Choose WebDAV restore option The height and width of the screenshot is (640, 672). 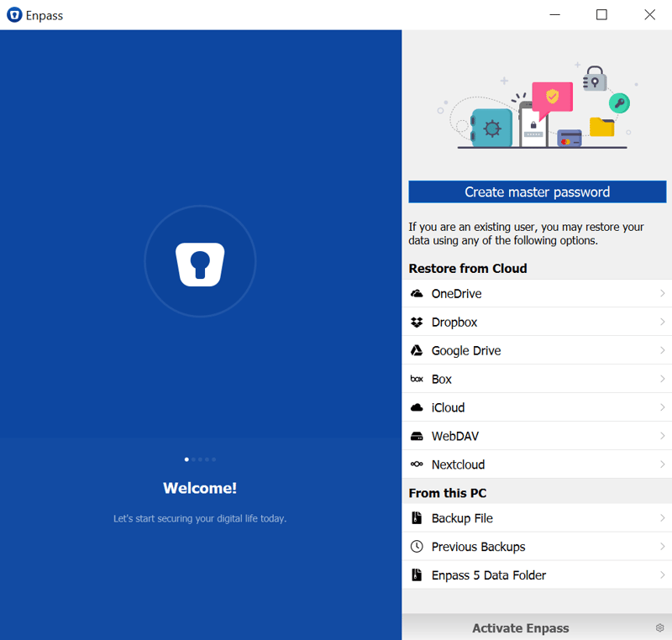coord(537,436)
